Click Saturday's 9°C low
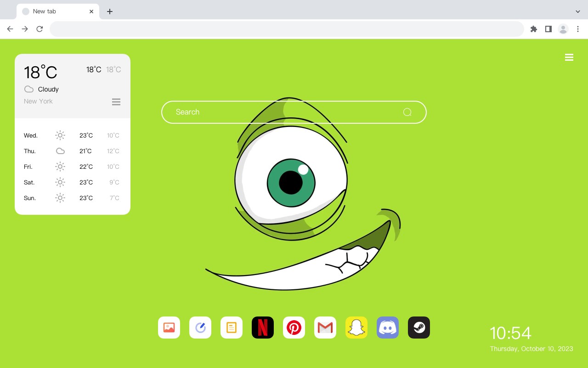588x368 pixels. click(114, 182)
